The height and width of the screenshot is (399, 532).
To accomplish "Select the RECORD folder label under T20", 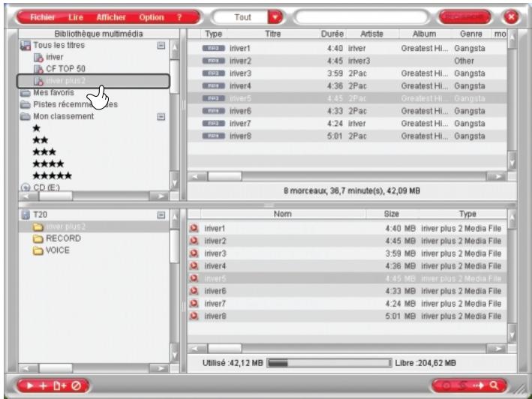I will (64, 238).
